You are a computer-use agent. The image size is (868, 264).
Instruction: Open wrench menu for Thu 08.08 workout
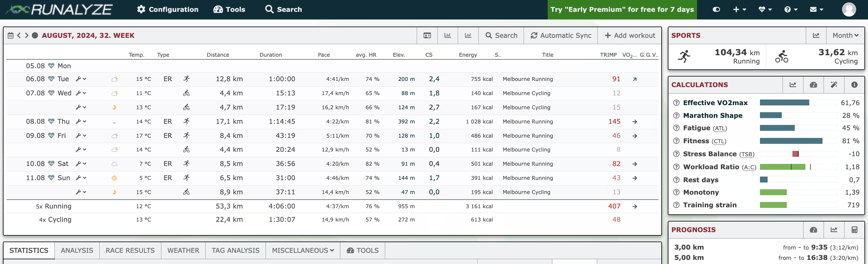coord(81,121)
